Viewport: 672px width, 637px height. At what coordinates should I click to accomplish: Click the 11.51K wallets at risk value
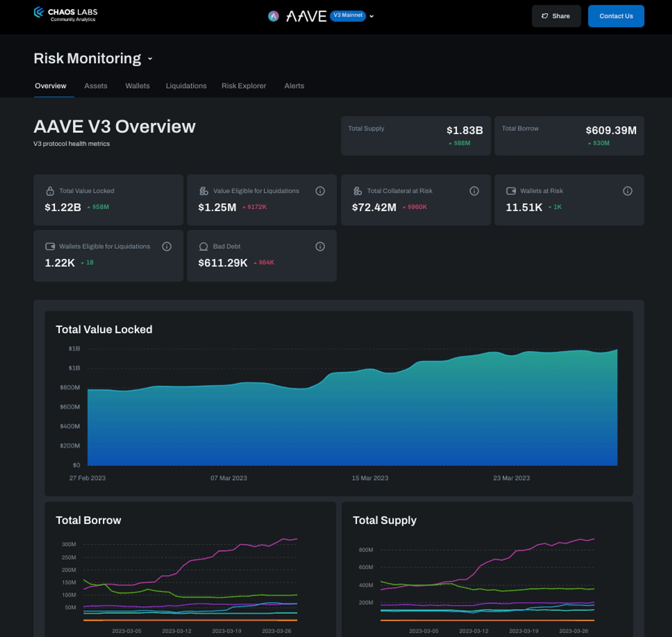[x=524, y=207]
